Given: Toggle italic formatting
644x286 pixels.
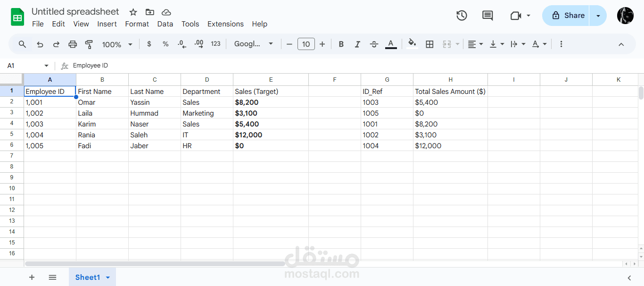Looking at the screenshot, I should pos(357,44).
